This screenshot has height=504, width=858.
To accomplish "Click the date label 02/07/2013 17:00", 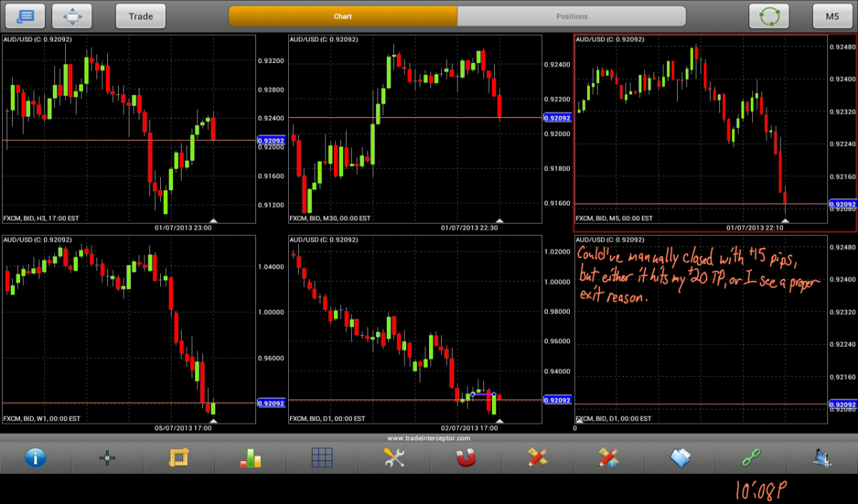I will 469,428.
